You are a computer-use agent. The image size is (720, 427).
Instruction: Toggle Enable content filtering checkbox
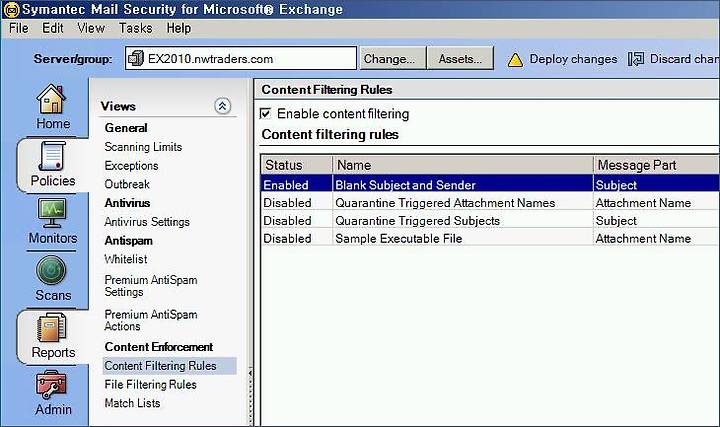click(x=265, y=113)
